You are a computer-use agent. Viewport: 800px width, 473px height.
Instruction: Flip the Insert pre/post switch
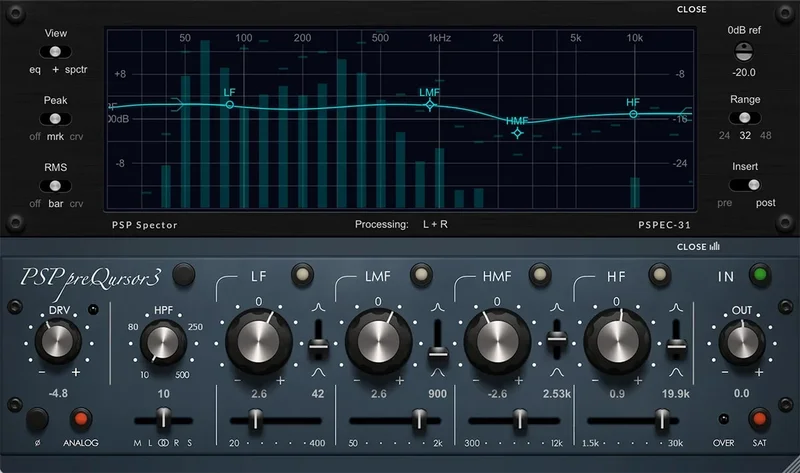pos(744,185)
